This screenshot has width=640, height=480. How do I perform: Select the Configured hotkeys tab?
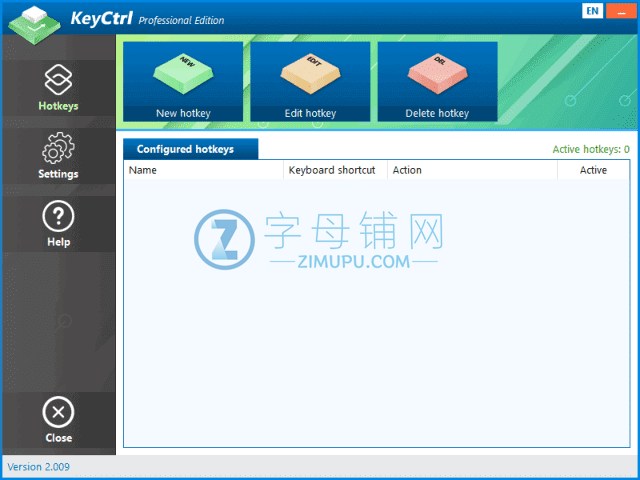(191, 149)
